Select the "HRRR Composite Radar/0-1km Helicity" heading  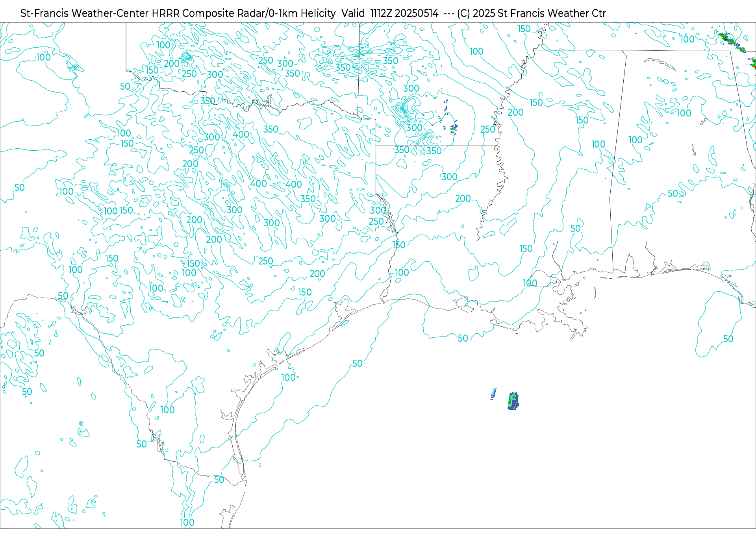[244, 13]
